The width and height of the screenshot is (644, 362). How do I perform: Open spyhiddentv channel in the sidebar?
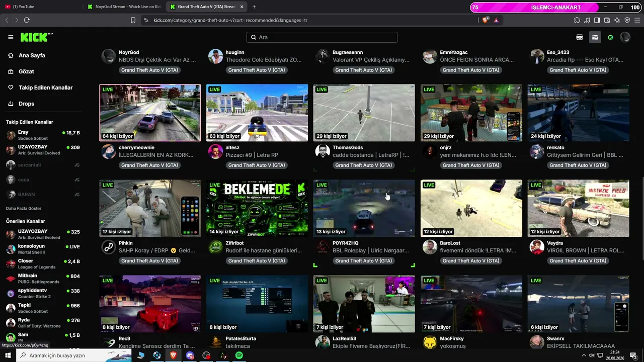[43, 294]
